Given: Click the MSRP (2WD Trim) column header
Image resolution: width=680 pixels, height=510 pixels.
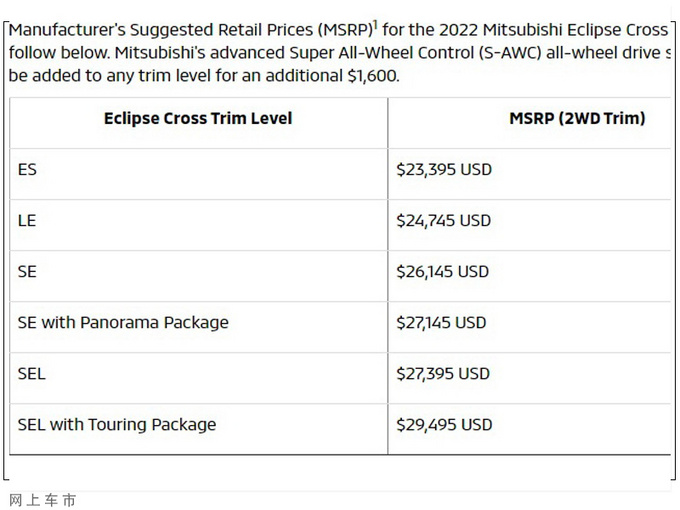Looking at the screenshot, I should [x=577, y=119].
